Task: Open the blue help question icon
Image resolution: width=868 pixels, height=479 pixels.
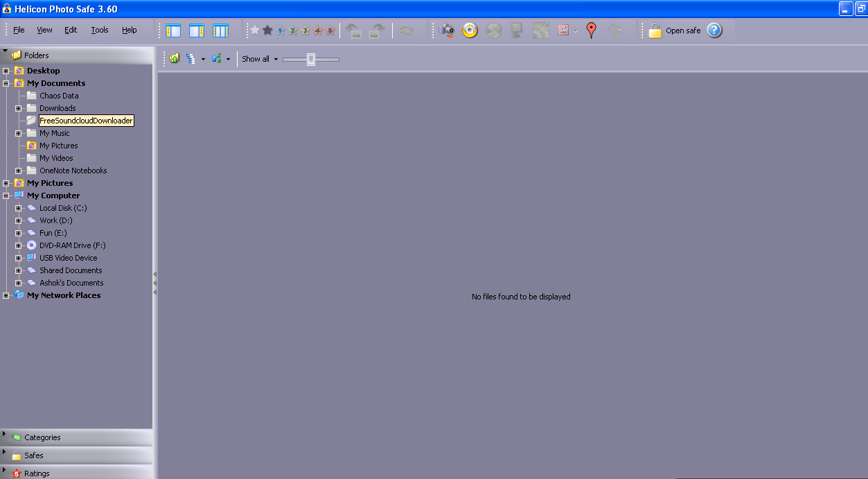Action: coord(714,31)
